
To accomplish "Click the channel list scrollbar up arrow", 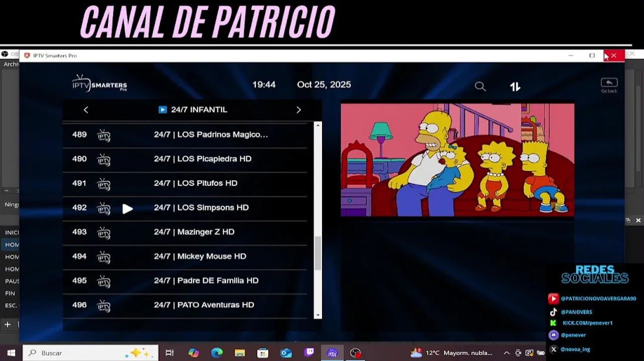I will [x=317, y=124].
